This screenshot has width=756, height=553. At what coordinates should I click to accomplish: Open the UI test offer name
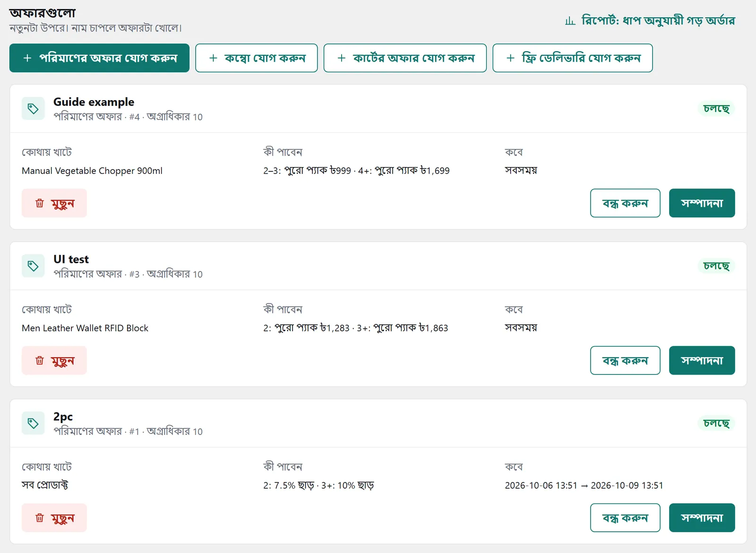pos(71,259)
